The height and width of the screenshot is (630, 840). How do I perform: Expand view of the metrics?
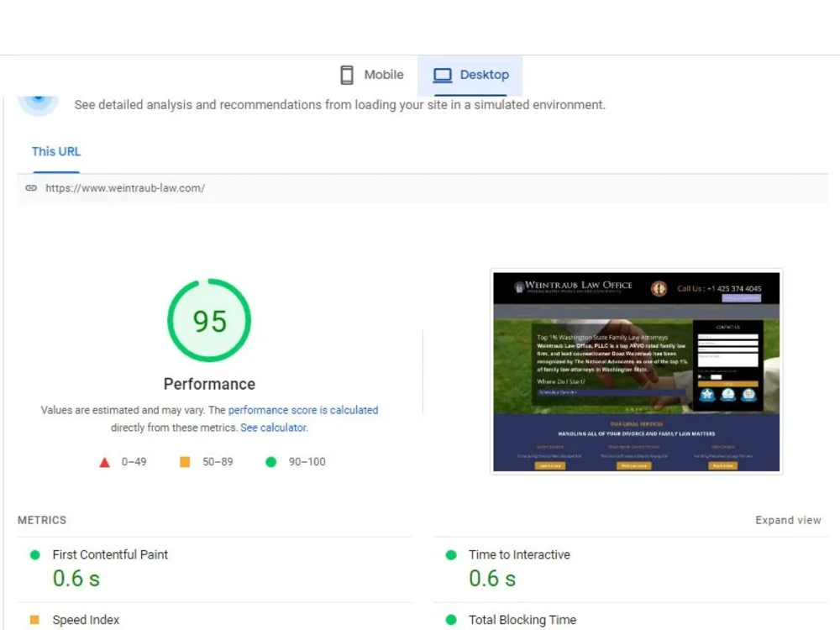788,520
